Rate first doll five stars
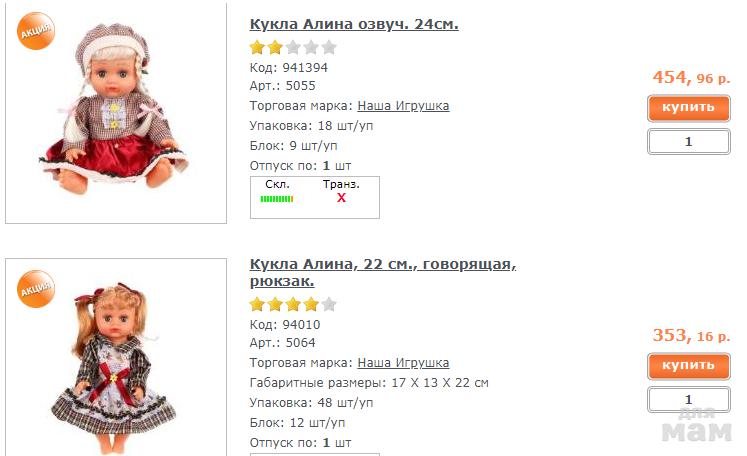747x456 pixels. click(x=329, y=47)
